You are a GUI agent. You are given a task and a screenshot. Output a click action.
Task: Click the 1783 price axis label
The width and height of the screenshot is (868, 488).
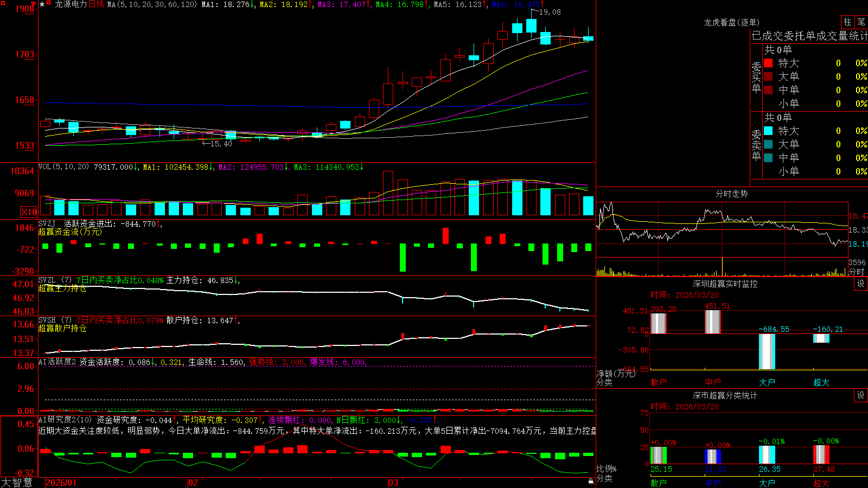pos(25,54)
